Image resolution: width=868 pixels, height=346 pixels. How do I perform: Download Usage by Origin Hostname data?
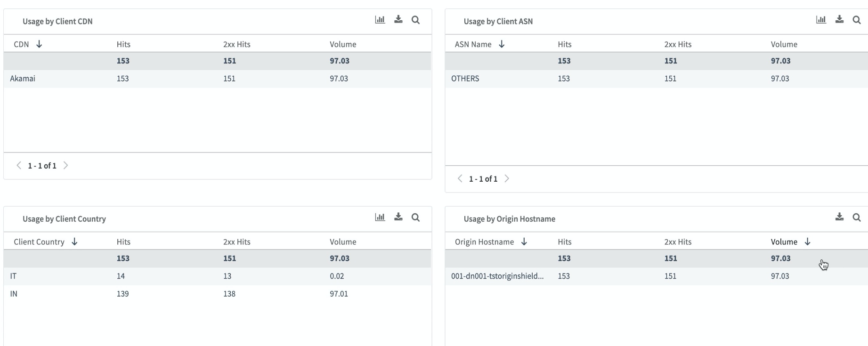[x=839, y=217]
